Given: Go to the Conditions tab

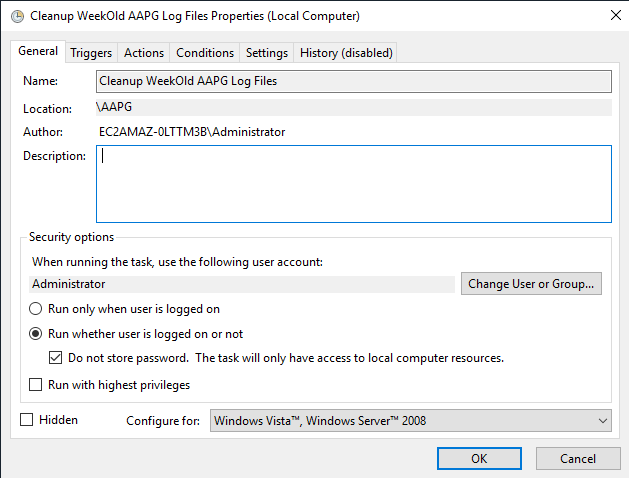Looking at the screenshot, I should (205, 53).
